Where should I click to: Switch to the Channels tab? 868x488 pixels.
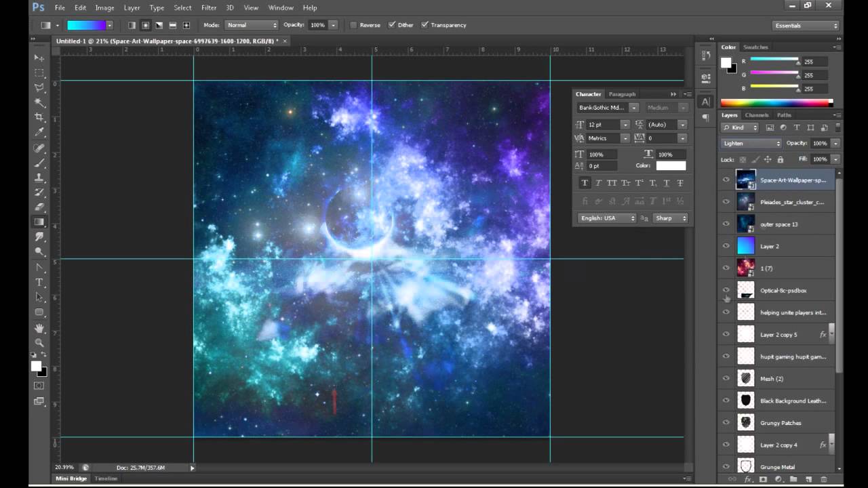757,115
